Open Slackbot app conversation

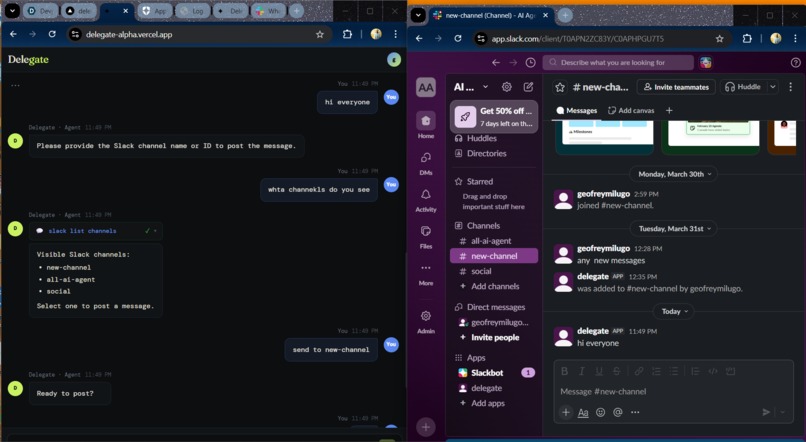[x=494, y=373]
